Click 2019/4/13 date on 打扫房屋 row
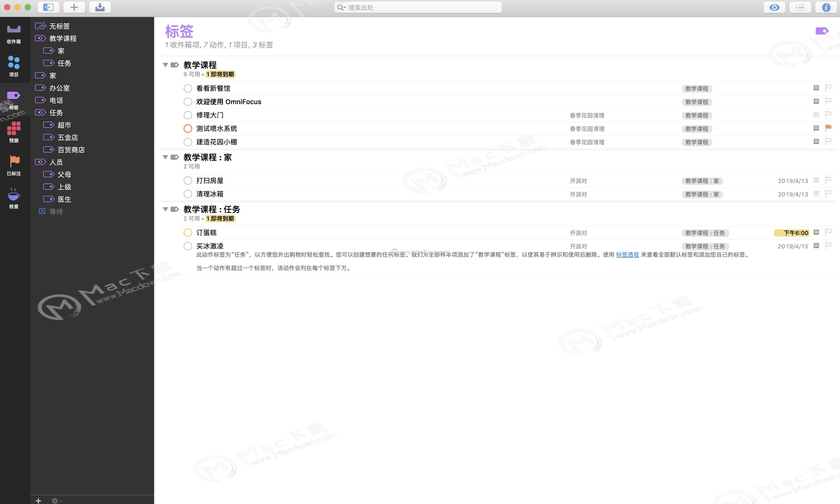The width and height of the screenshot is (840, 504). pos(793,181)
